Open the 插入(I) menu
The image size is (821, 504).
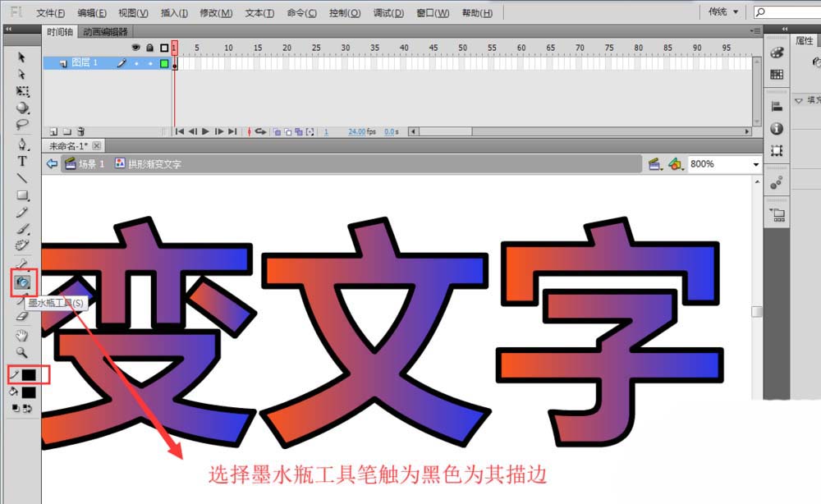pos(174,12)
